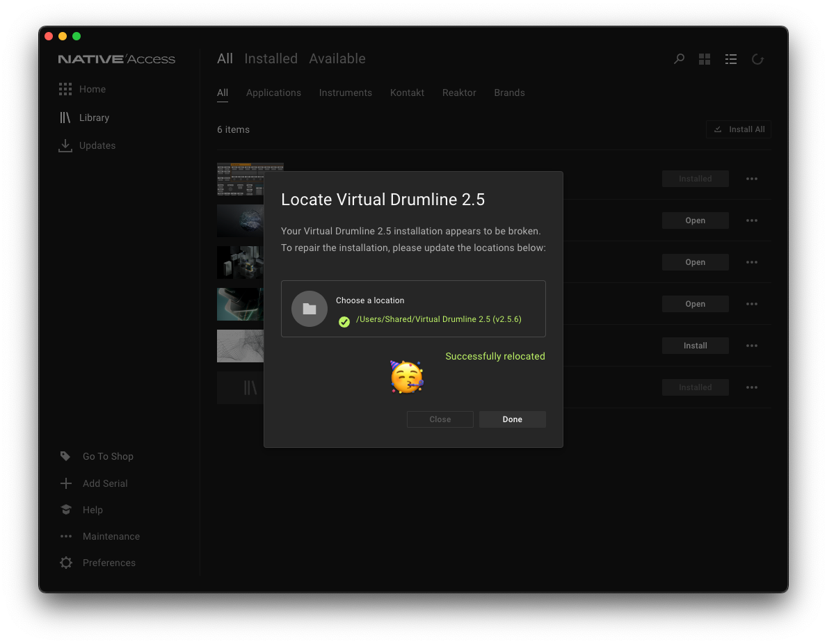Click the party face emoji

(x=407, y=376)
